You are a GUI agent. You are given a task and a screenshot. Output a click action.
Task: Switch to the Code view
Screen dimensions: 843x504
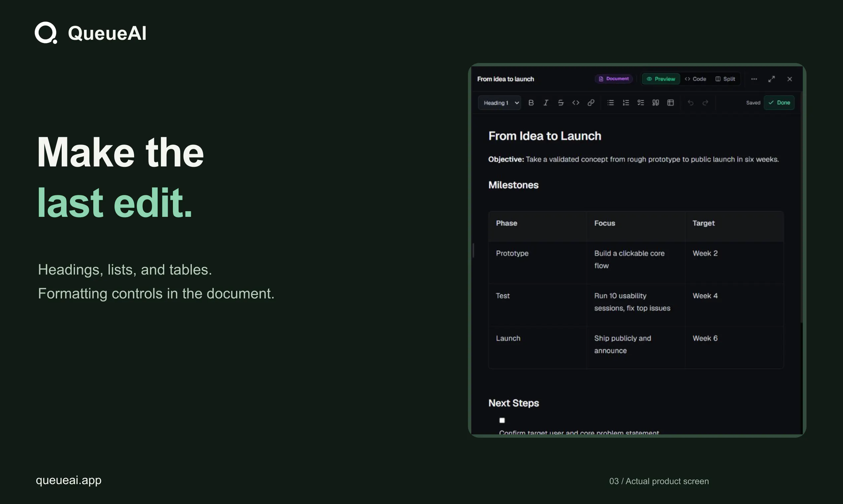click(x=696, y=79)
